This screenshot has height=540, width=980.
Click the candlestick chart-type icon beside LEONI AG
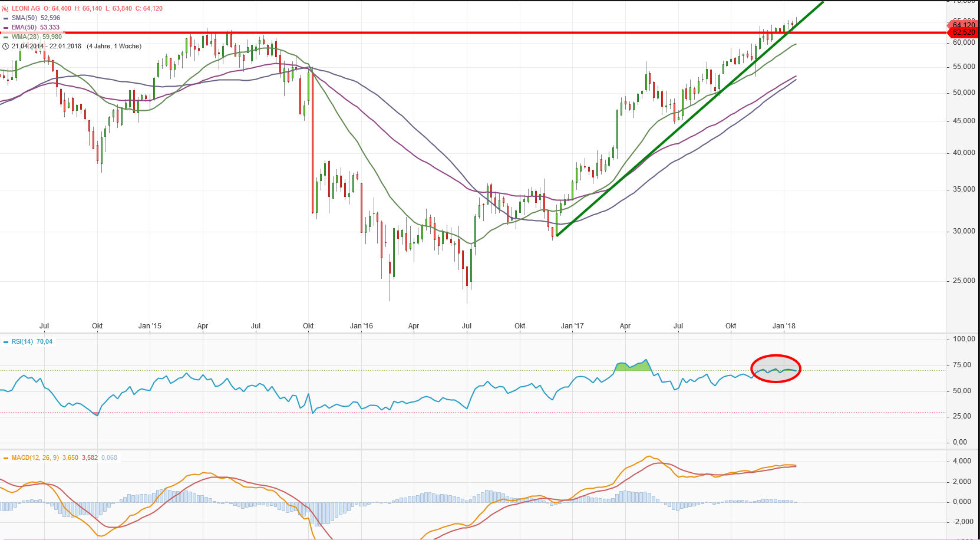coord(6,9)
